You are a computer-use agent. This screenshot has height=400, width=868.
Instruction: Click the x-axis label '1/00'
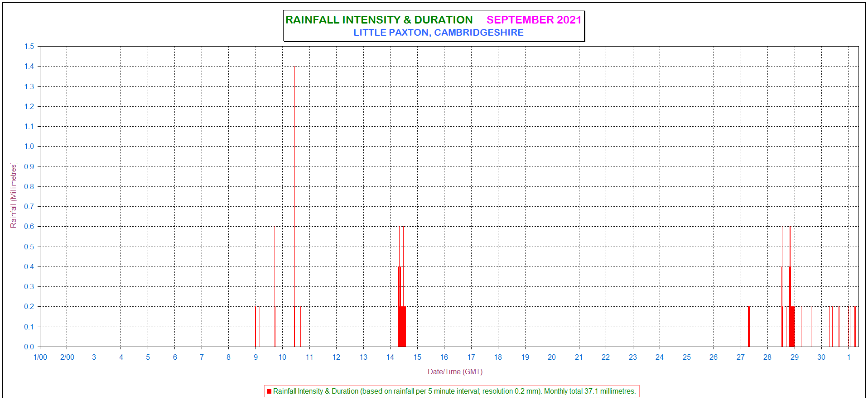(x=40, y=357)
